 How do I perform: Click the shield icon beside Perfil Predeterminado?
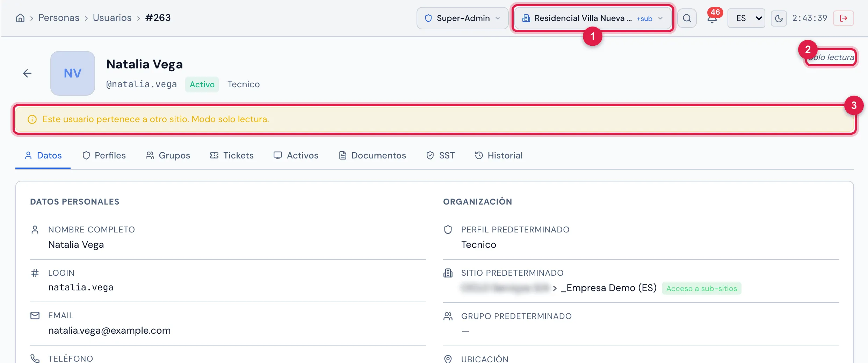click(x=448, y=230)
